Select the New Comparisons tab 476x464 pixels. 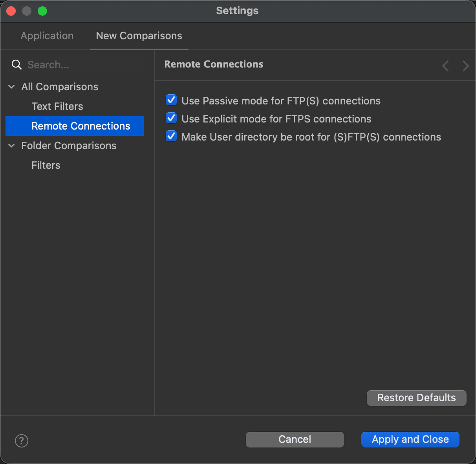(x=139, y=36)
